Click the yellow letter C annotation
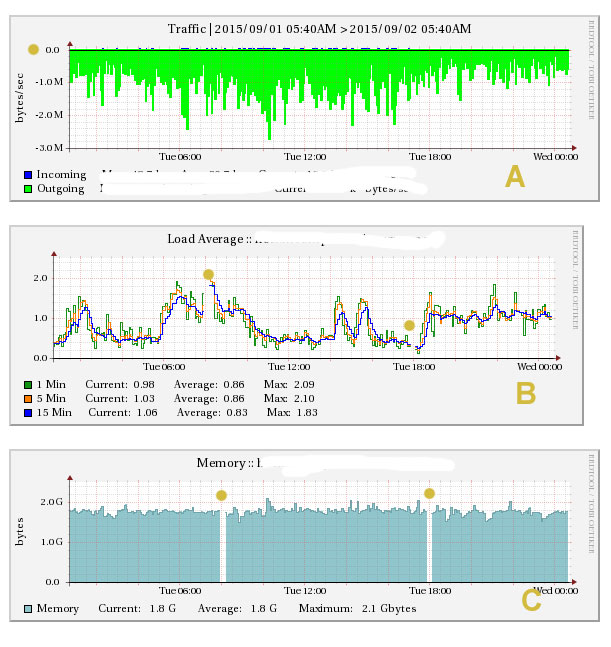Screen dimensions: 611x647 click(x=532, y=600)
